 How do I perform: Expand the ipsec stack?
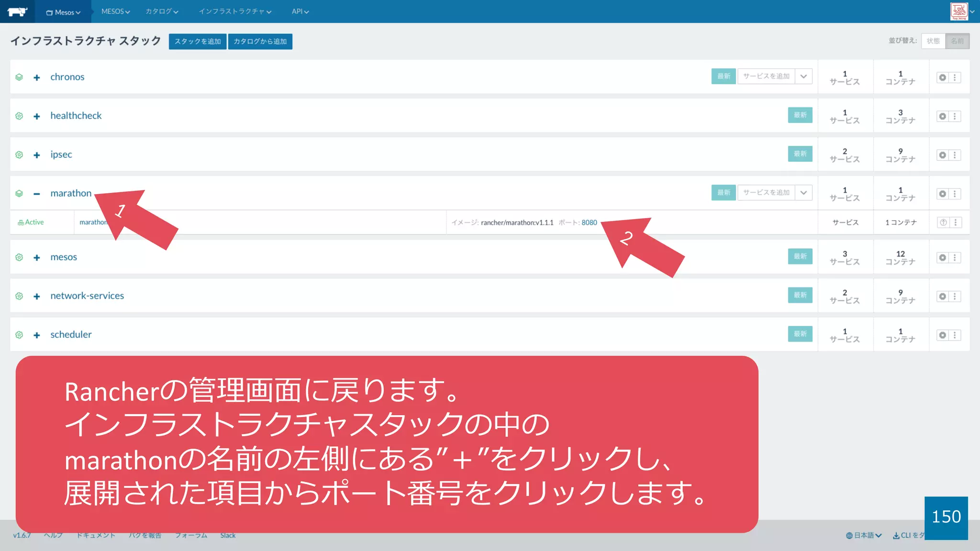[37, 155]
